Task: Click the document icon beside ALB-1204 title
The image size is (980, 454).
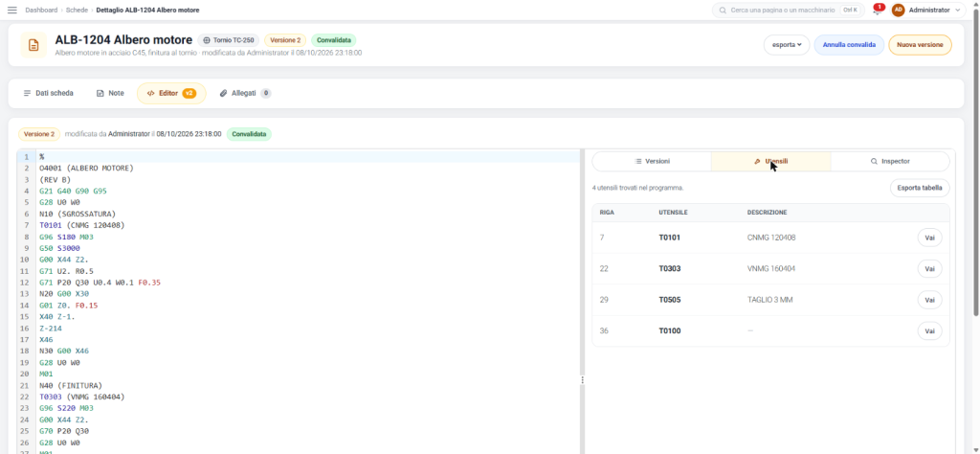Action: 33,45
